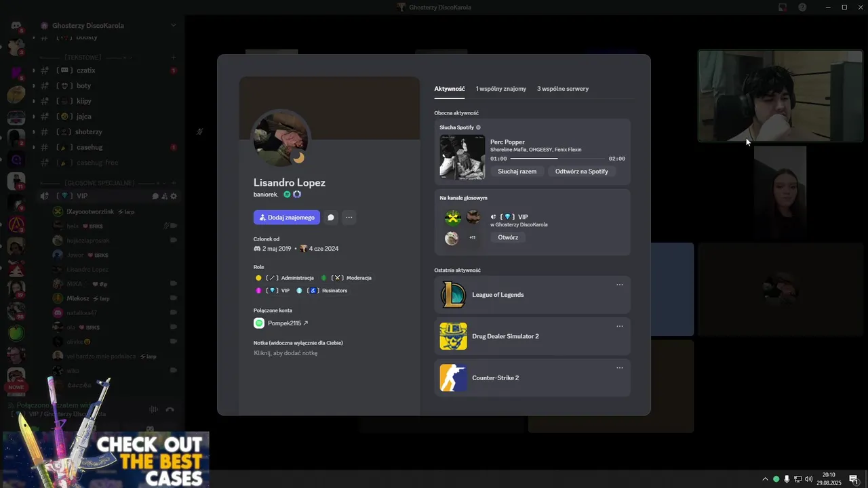Collapse the GŁOSOWE SPECJALNE category
868x488 pixels.
point(99,183)
